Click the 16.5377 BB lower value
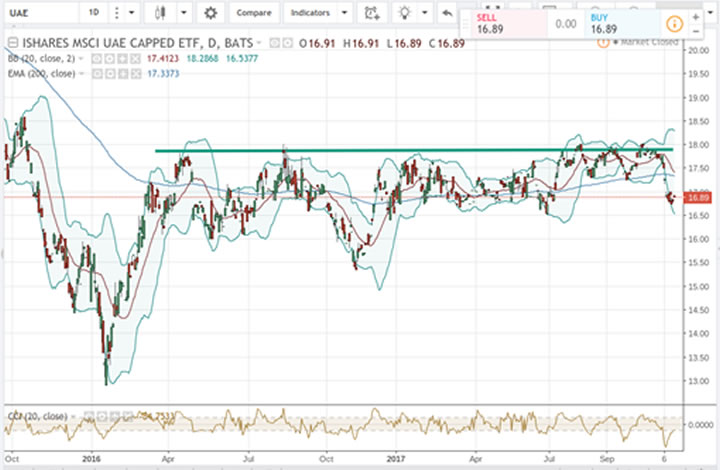This screenshot has width=720, height=470. (242, 59)
